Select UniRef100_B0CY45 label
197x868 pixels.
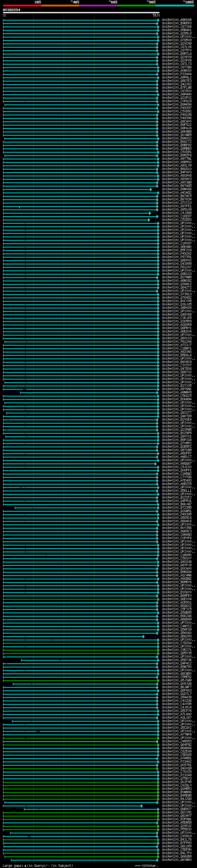(177, 301)
